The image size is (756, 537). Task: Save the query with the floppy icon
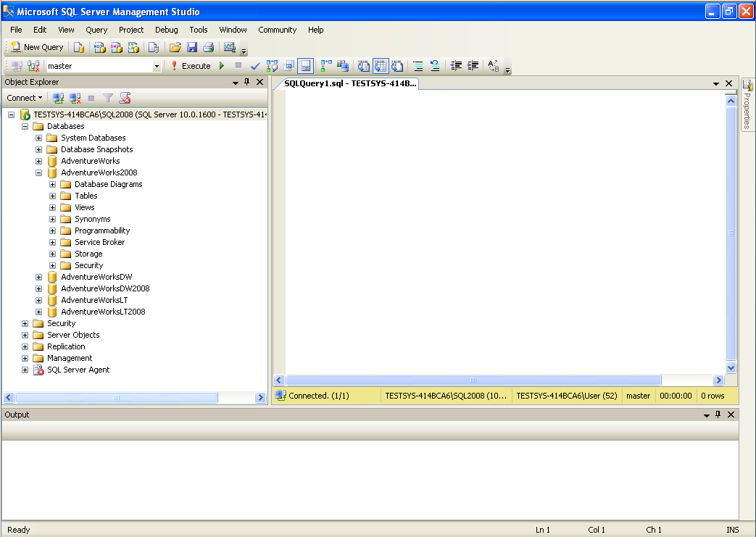(x=192, y=47)
